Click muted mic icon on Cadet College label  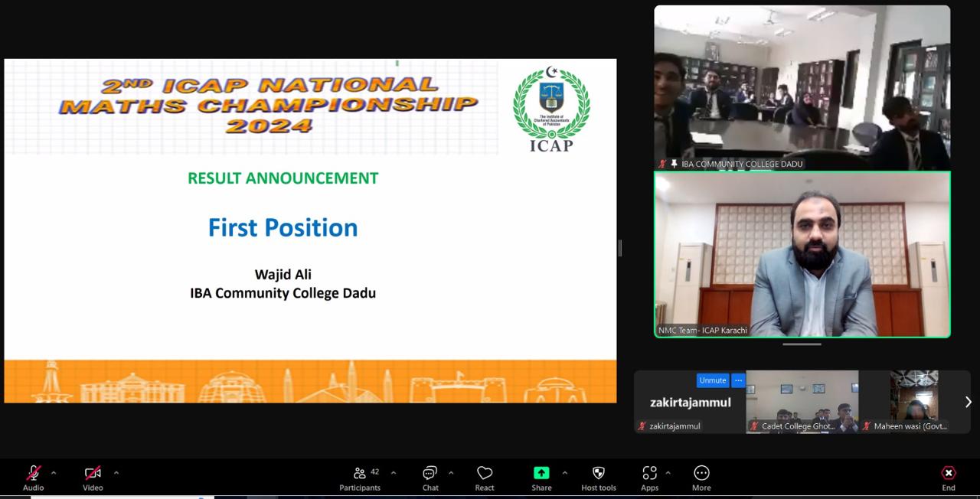tap(754, 426)
